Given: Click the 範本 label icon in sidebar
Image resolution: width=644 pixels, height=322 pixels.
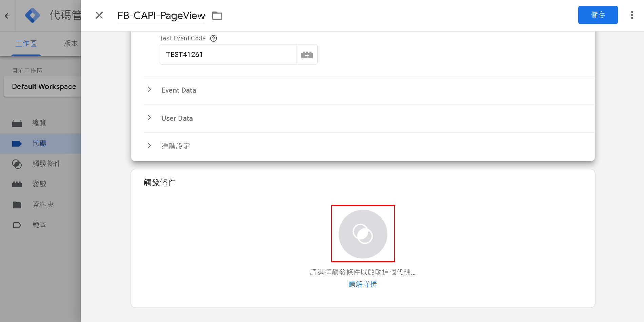Looking at the screenshot, I should point(17,225).
